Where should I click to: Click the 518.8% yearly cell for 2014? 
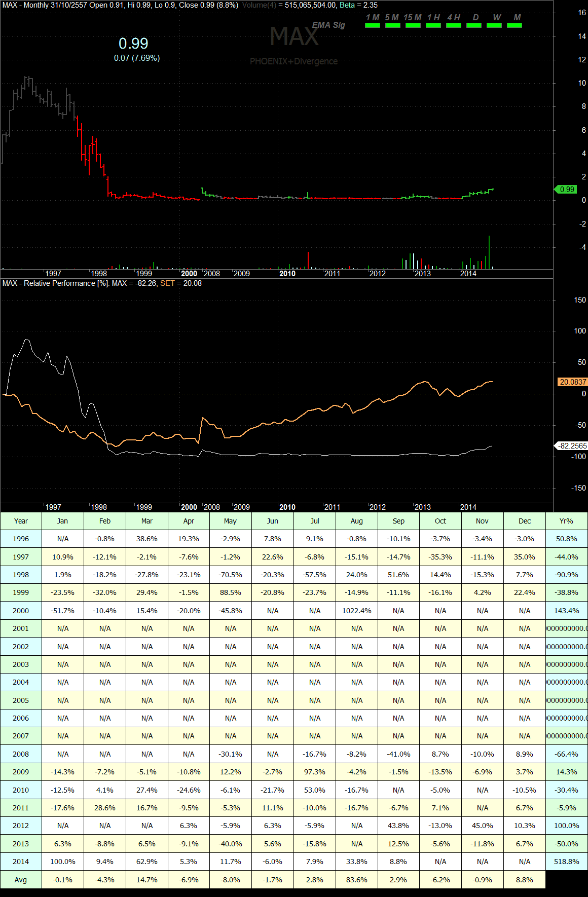(567, 862)
